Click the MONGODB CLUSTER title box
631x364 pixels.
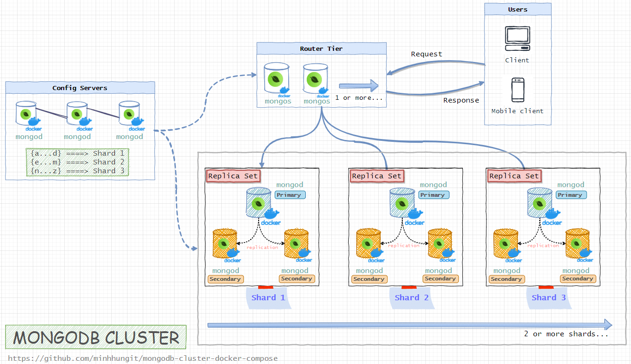[95, 337]
